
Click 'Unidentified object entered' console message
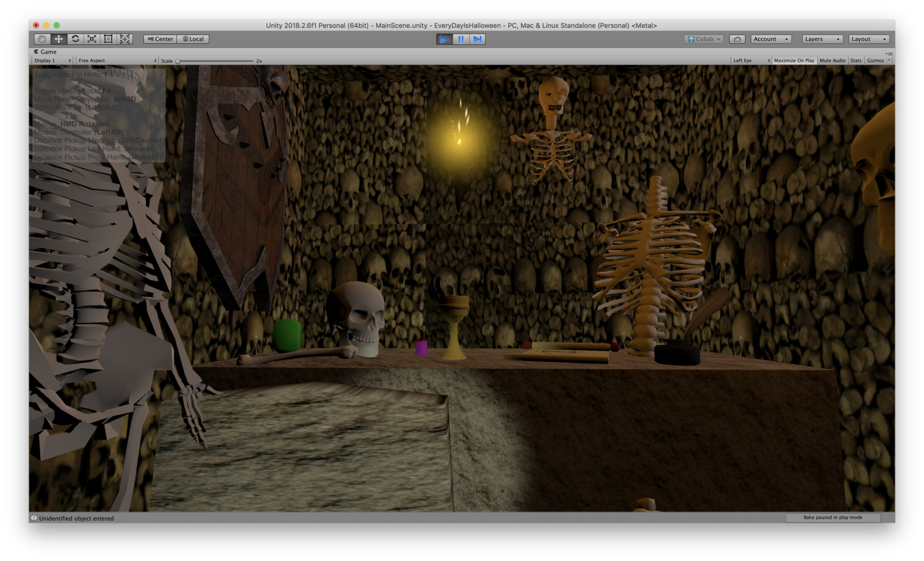tap(76, 519)
